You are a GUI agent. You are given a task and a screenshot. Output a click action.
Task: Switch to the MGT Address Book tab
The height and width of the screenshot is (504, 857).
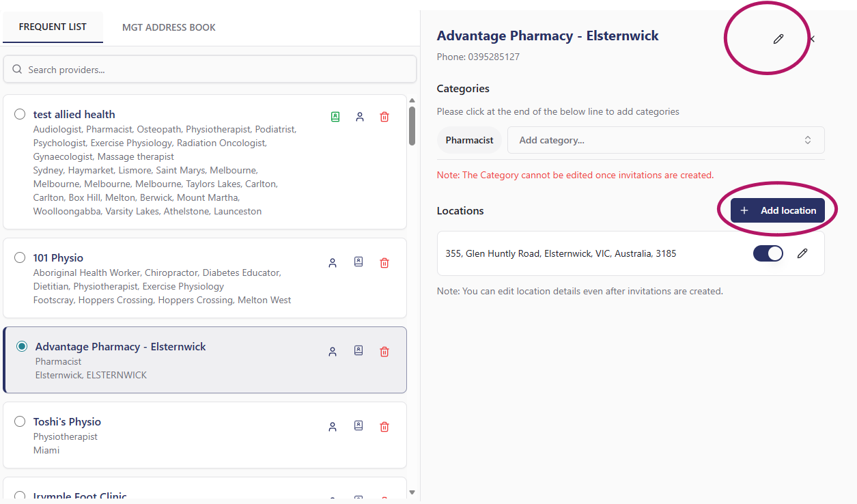point(169,27)
